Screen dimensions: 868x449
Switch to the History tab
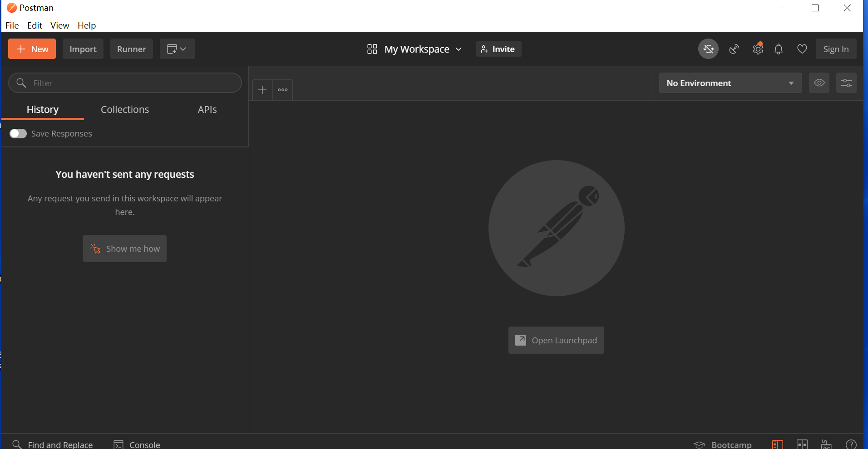tap(43, 109)
